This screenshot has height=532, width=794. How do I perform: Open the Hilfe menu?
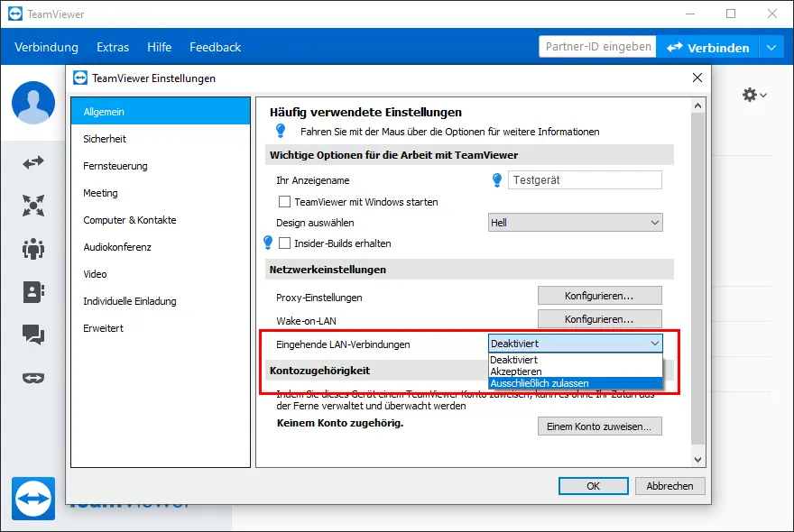pos(160,47)
